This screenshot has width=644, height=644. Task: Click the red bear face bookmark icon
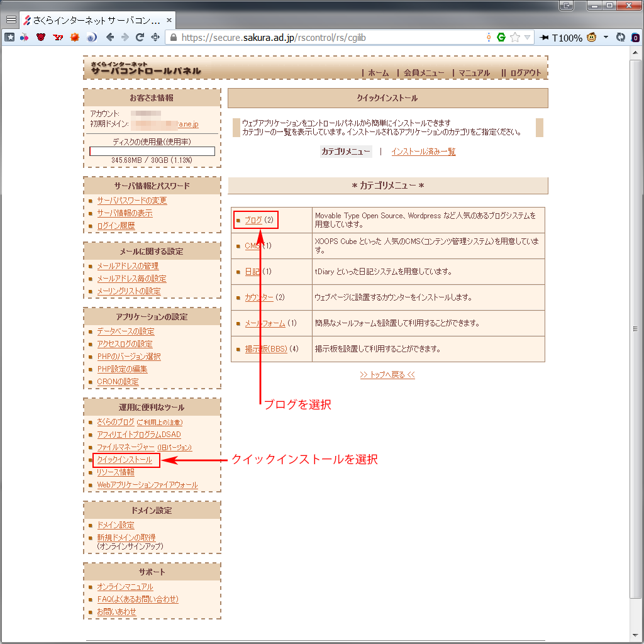coord(41,37)
